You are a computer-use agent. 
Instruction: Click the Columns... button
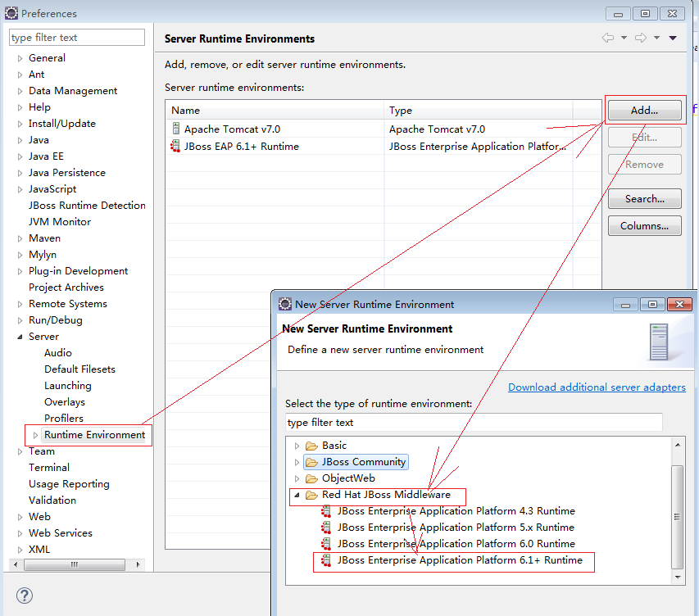[645, 226]
